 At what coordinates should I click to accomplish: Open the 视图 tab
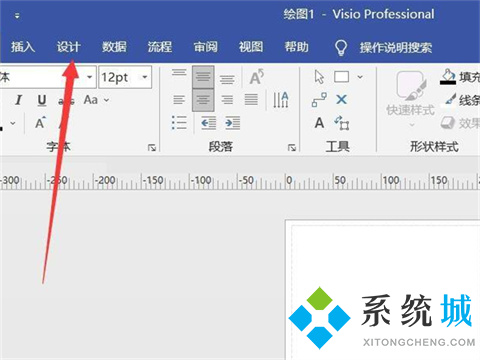pyautogui.click(x=251, y=47)
